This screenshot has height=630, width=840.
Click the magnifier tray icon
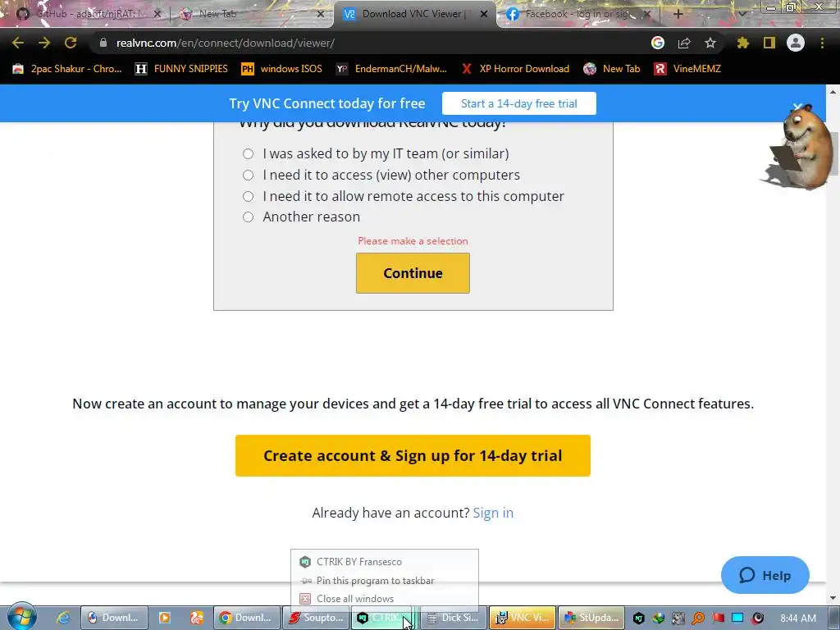[x=697, y=618]
